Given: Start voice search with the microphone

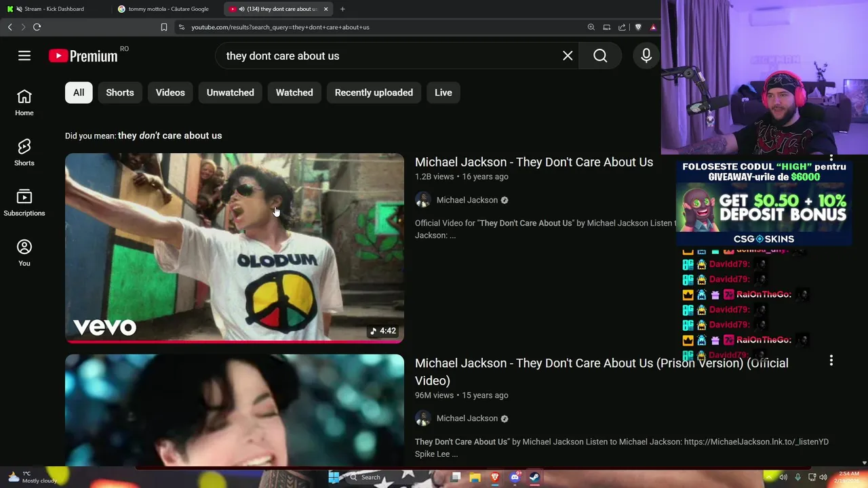Looking at the screenshot, I should point(646,56).
